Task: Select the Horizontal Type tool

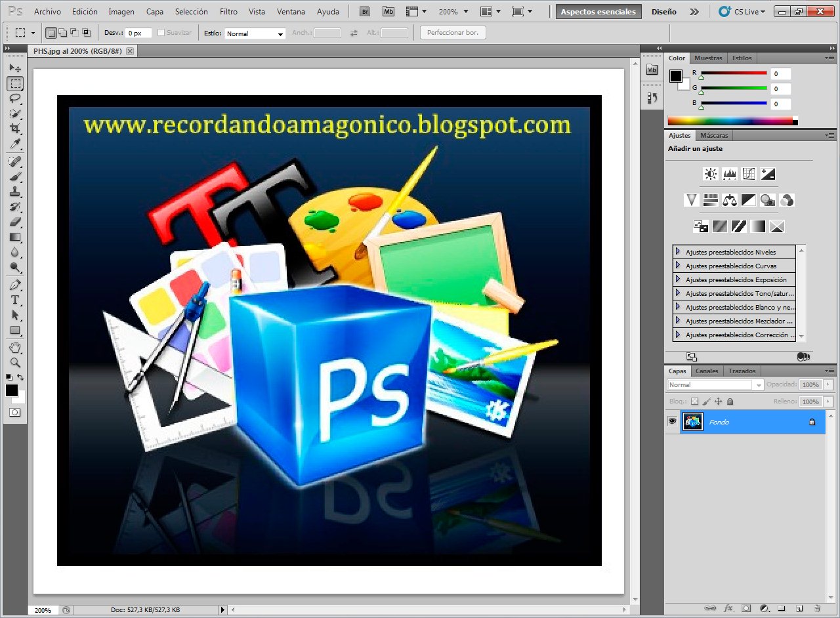Action: point(15,300)
